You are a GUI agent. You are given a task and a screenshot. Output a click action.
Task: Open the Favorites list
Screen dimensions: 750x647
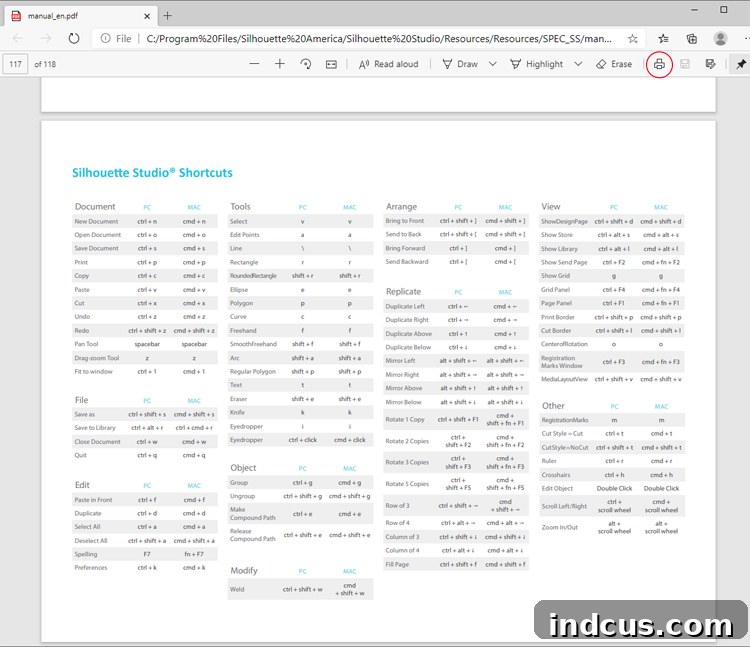coord(663,39)
